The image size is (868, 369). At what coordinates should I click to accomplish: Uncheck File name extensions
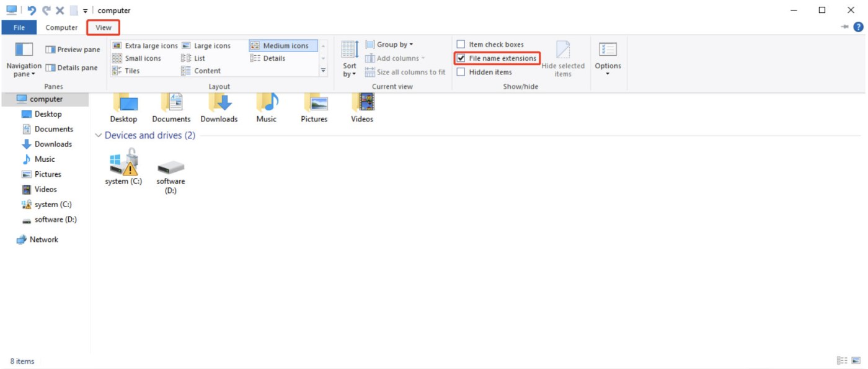click(461, 58)
